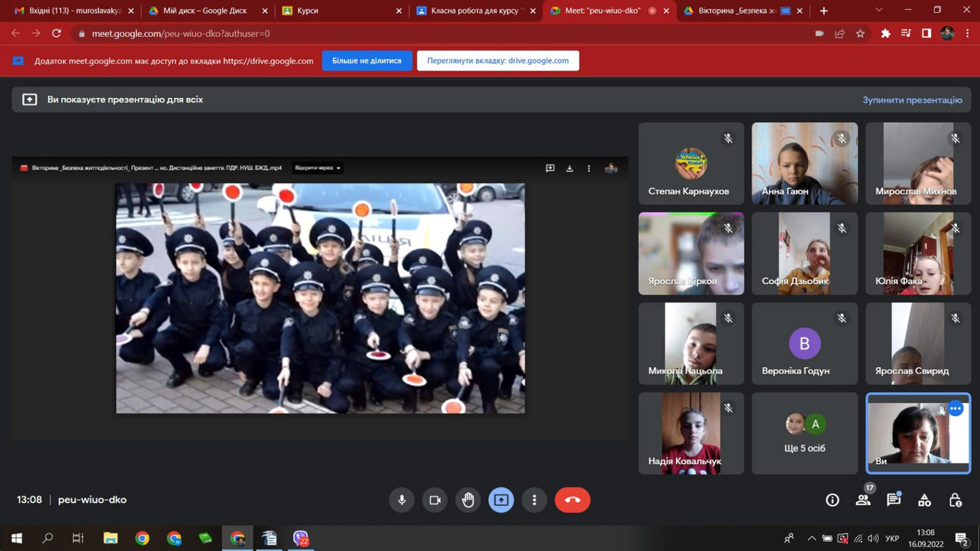Select Ярослав Кірков participant tile

pos(691,253)
